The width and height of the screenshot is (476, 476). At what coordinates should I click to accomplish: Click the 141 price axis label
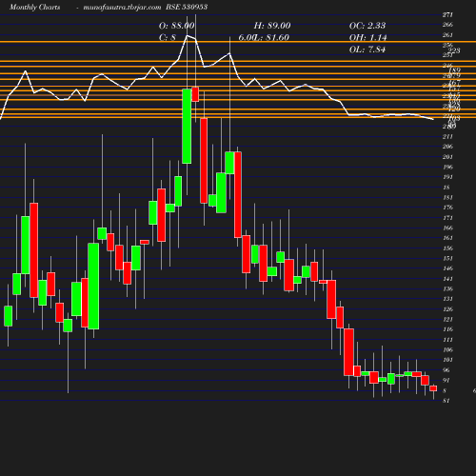(447, 279)
